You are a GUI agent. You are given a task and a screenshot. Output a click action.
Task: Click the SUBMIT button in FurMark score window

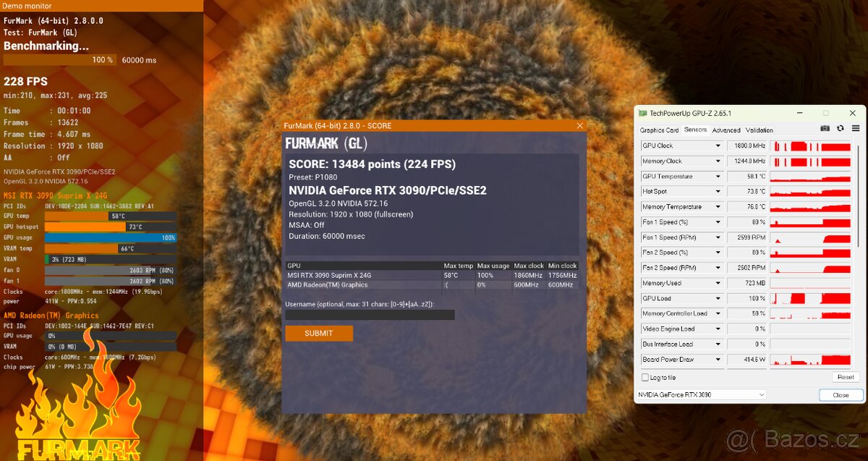click(x=319, y=333)
